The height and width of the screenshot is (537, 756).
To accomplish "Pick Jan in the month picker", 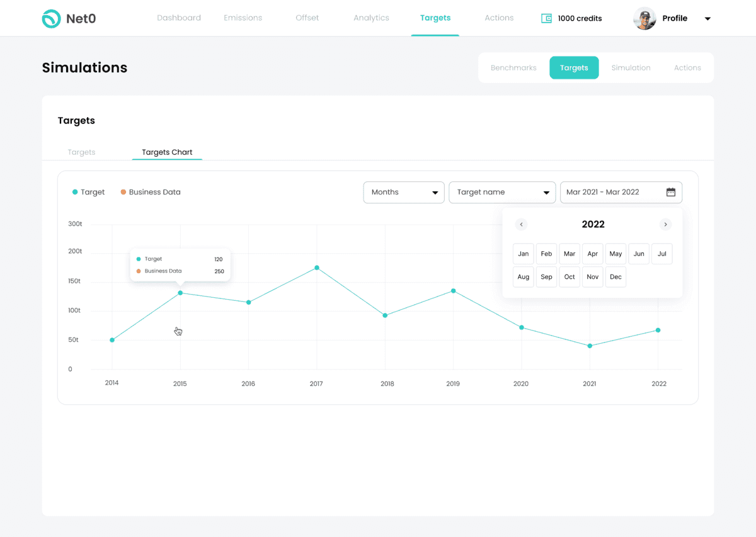I will (x=524, y=254).
